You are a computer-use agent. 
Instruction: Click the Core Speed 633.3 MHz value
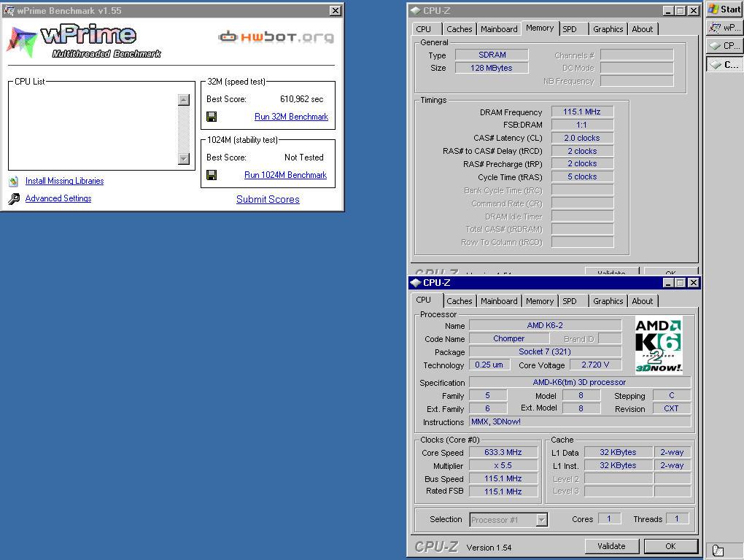click(503, 452)
